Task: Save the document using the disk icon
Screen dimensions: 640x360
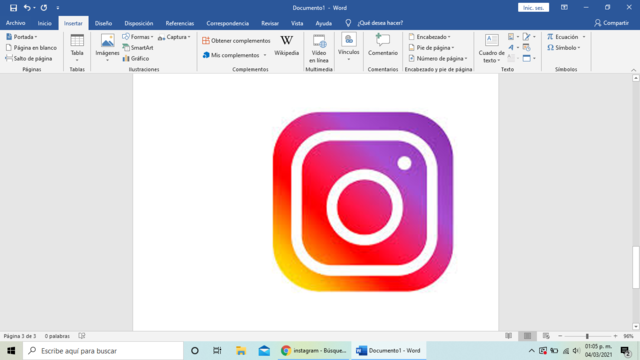Action: tap(13, 8)
